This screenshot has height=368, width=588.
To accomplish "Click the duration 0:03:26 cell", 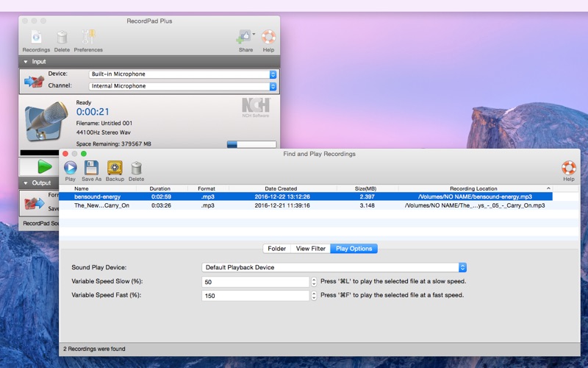I will 161,206.
